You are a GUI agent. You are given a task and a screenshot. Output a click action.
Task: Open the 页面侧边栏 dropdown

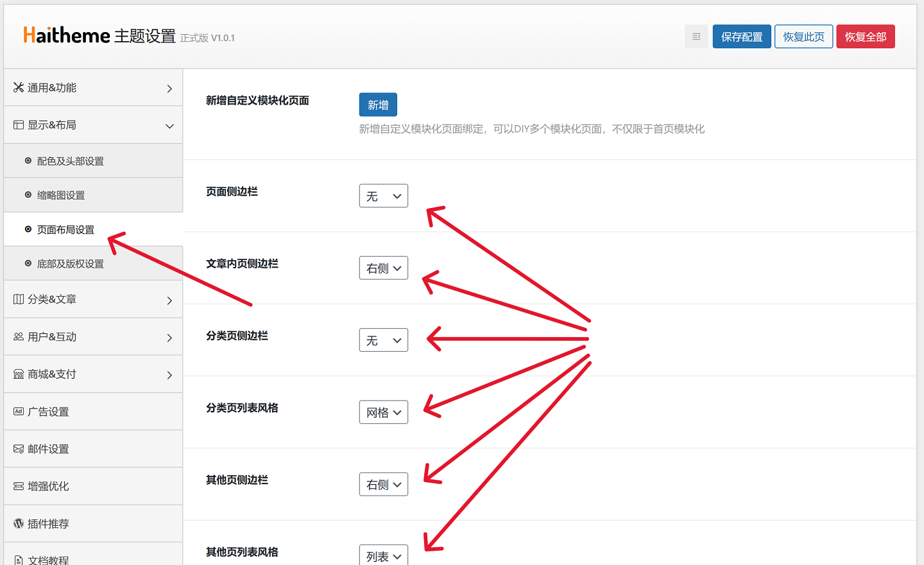[384, 196]
